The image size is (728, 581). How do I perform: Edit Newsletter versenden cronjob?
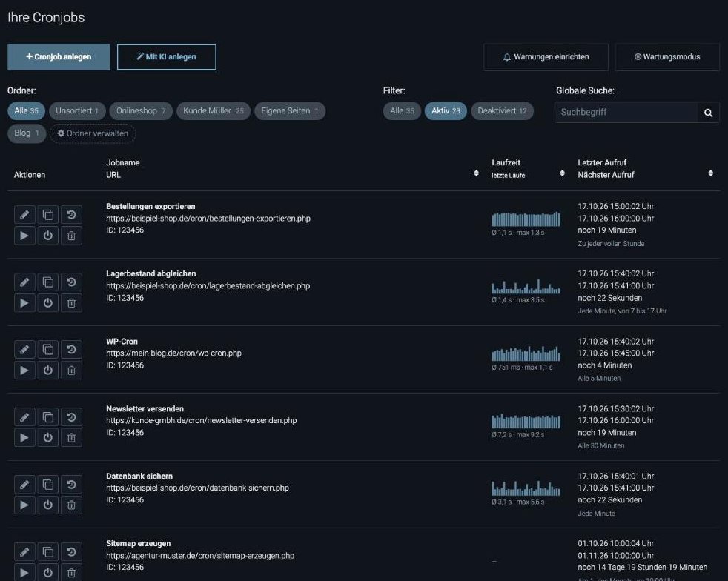pyautogui.click(x=24, y=417)
